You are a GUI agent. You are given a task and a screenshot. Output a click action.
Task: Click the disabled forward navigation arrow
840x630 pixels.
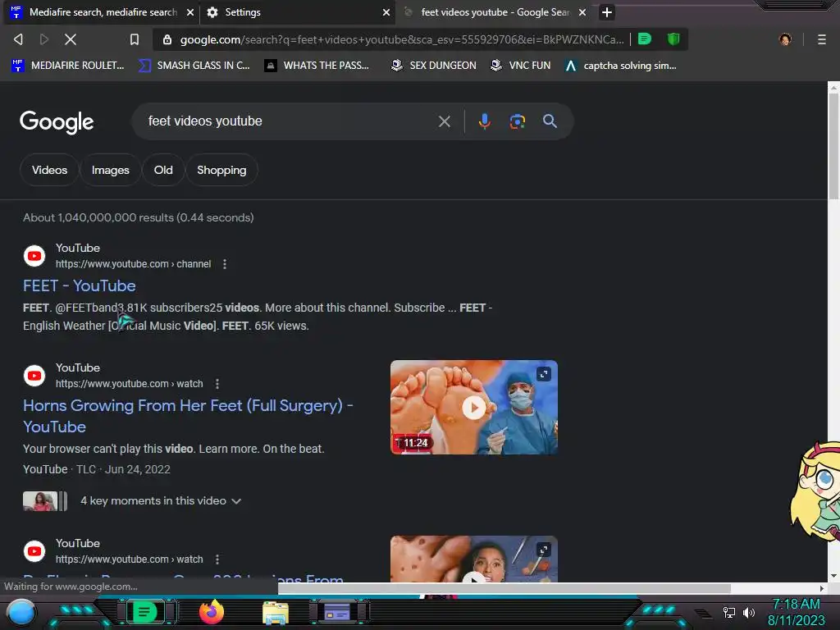[44, 39]
